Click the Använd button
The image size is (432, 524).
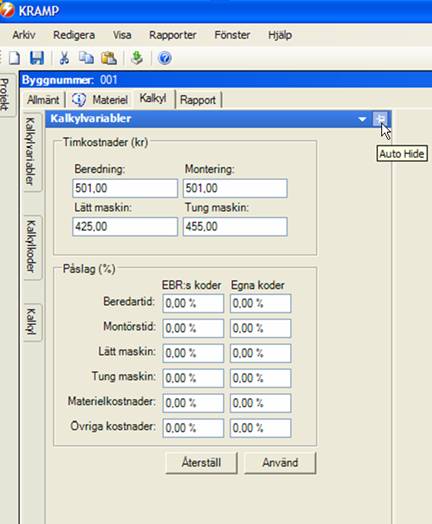280,463
